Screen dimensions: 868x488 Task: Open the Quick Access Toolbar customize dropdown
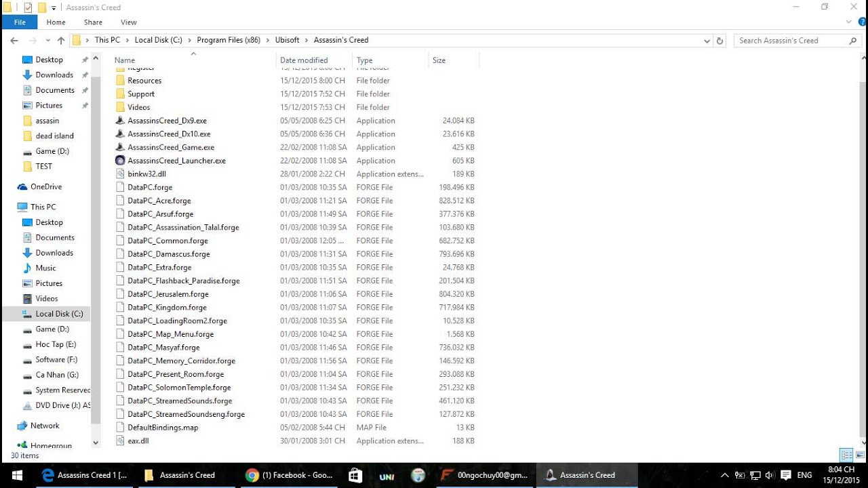click(54, 8)
